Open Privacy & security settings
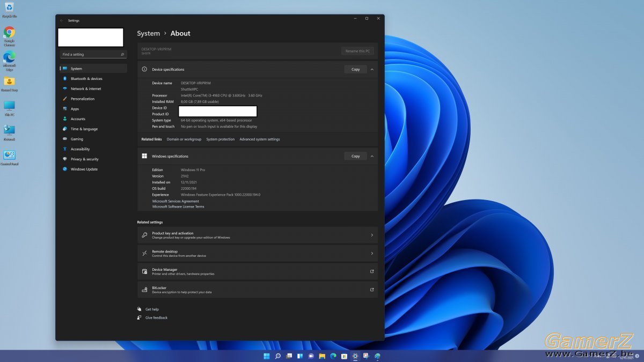Screen dimensions: 644x362 pos(93,159)
